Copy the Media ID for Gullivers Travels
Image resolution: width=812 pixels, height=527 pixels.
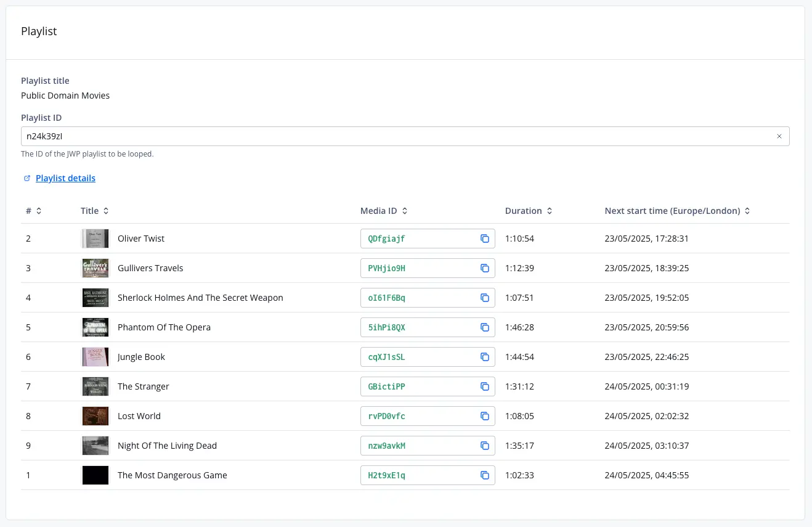[485, 268]
